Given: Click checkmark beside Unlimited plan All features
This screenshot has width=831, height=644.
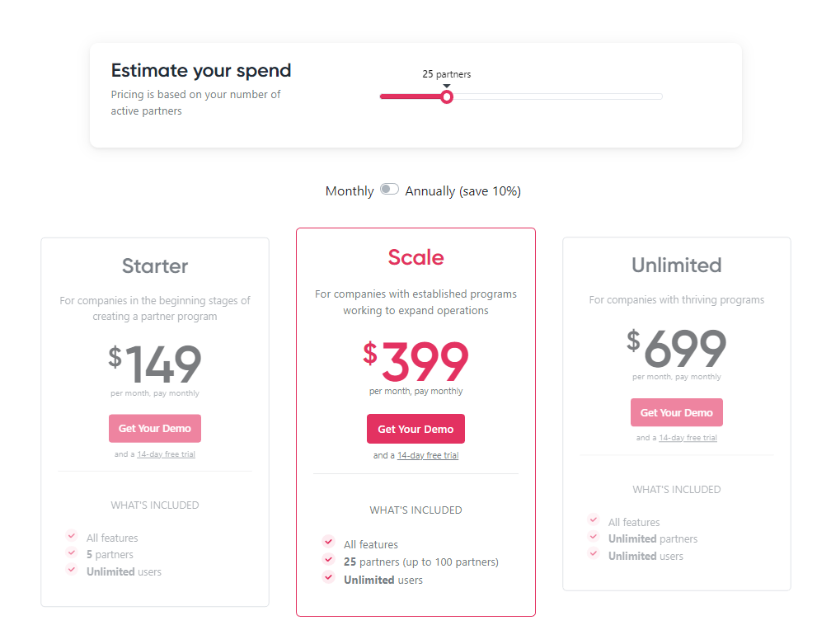Looking at the screenshot, I should pos(594,519).
